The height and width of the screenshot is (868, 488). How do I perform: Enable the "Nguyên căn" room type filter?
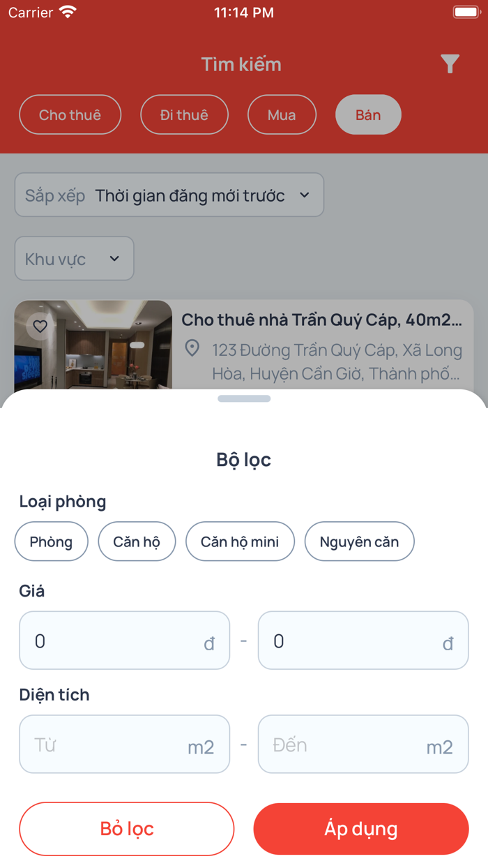(x=359, y=541)
